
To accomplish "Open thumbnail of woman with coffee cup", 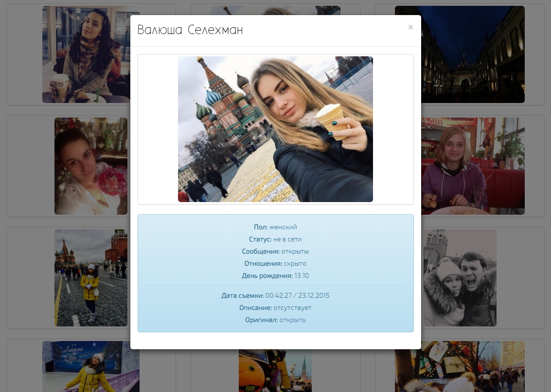I will 86,54.
